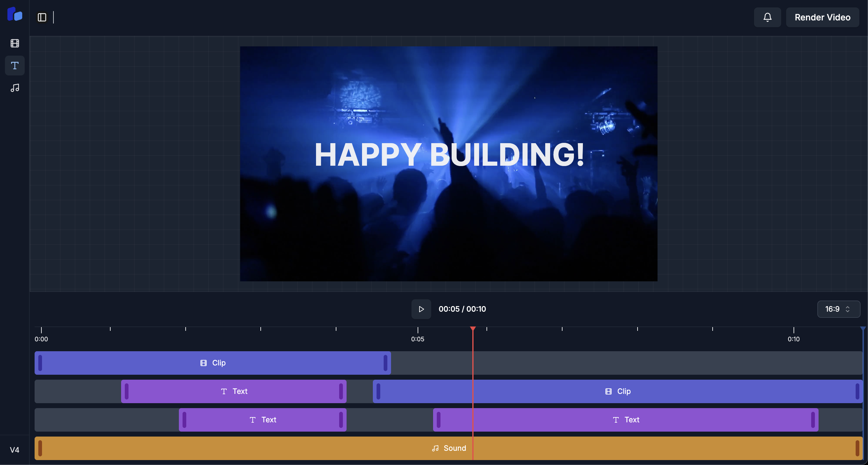Select the Text (T) panel in sidebar
The width and height of the screenshot is (868, 465).
tap(15, 66)
